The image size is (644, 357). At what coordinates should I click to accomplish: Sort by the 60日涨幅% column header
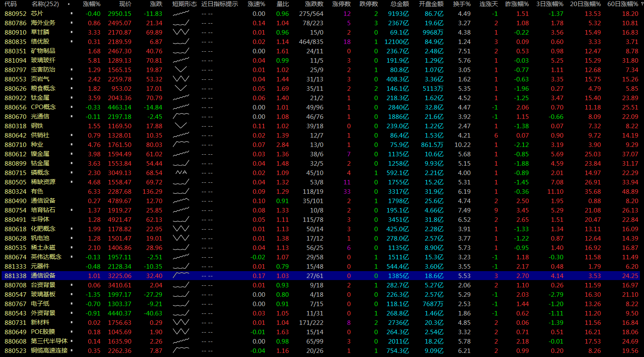tap(622, 4)
